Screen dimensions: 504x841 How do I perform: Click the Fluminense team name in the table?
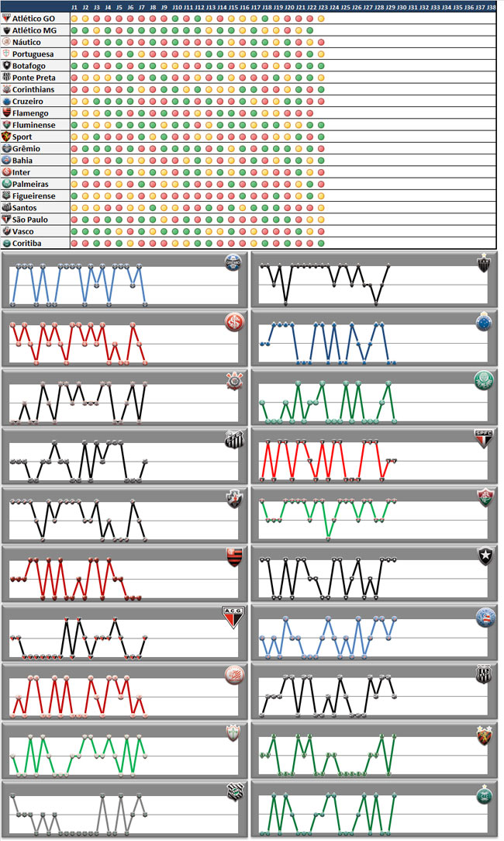tap(33, 125)
